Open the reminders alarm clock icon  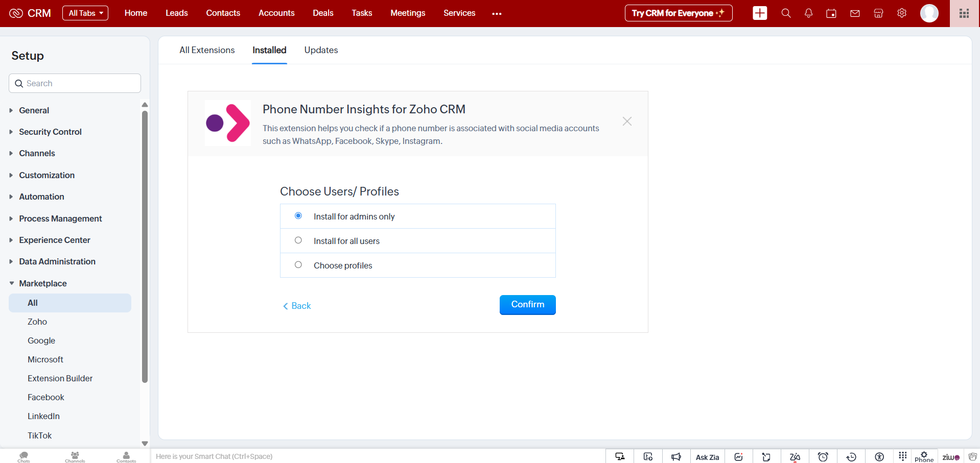(823, 457)
